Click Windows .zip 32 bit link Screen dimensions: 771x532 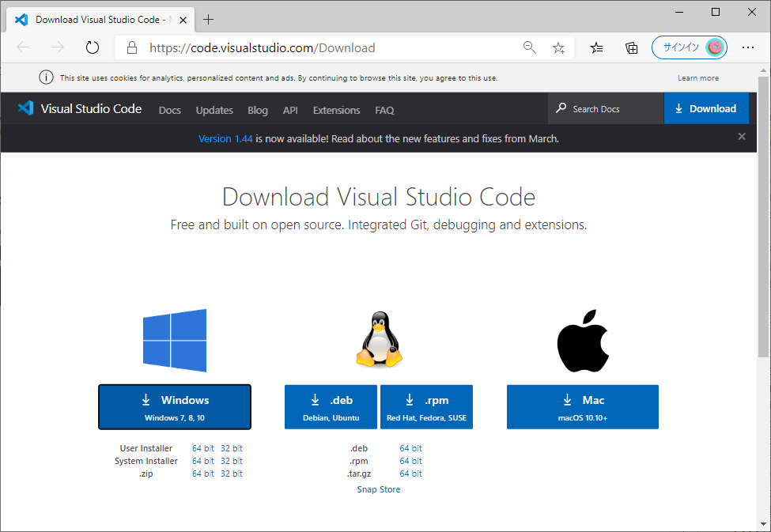click(x=232, y=474)
